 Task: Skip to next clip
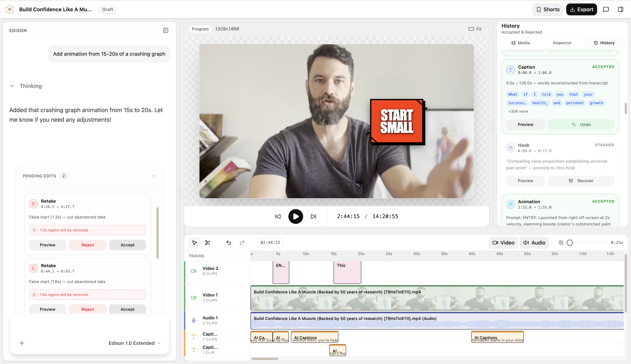point(313,216)
